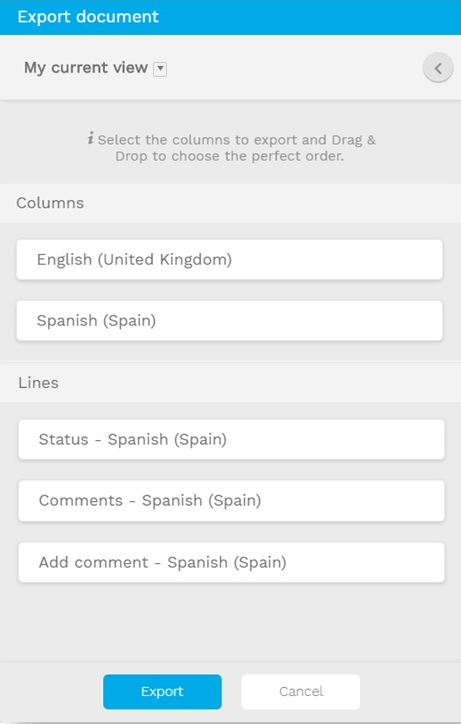This screenshot has height=724, width=461.
Task: Click the info 'i' icon
Action: click(x=91, y=138)
